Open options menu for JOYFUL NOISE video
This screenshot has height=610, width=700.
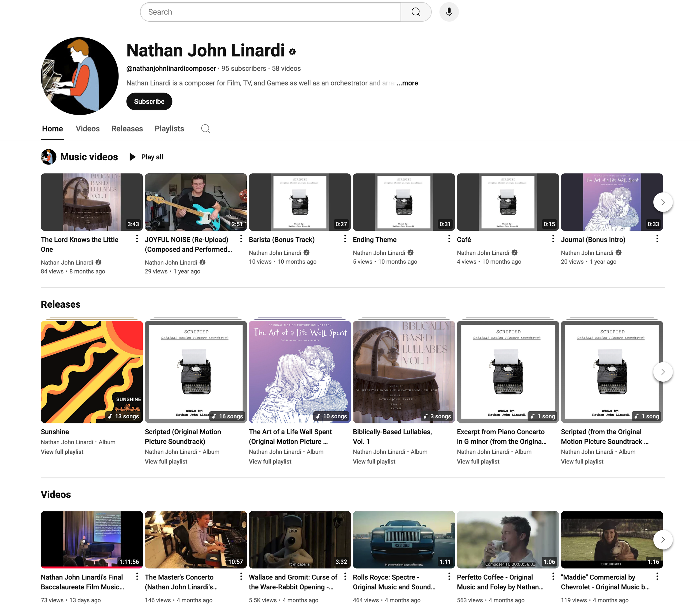tap(241, 239)
